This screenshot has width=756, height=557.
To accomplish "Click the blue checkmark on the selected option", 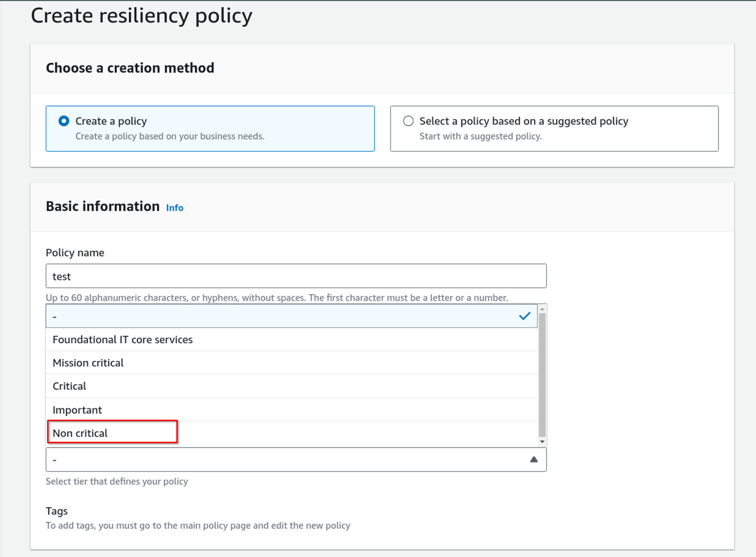I will click(x=525, y=316).
